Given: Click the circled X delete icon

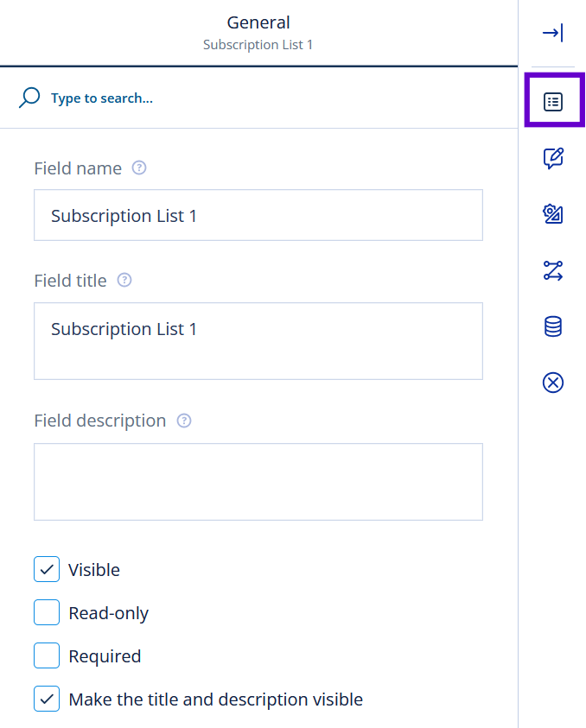Looking at the screenshot, I should click(x=553, y=383).
